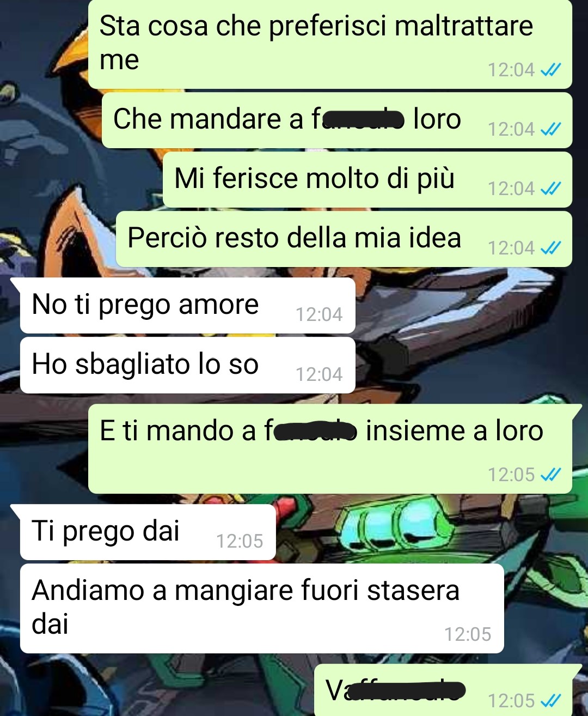
Task: Select the 'E ti mando a ... insieme a loro' bubble
Action: pos(330,449)
